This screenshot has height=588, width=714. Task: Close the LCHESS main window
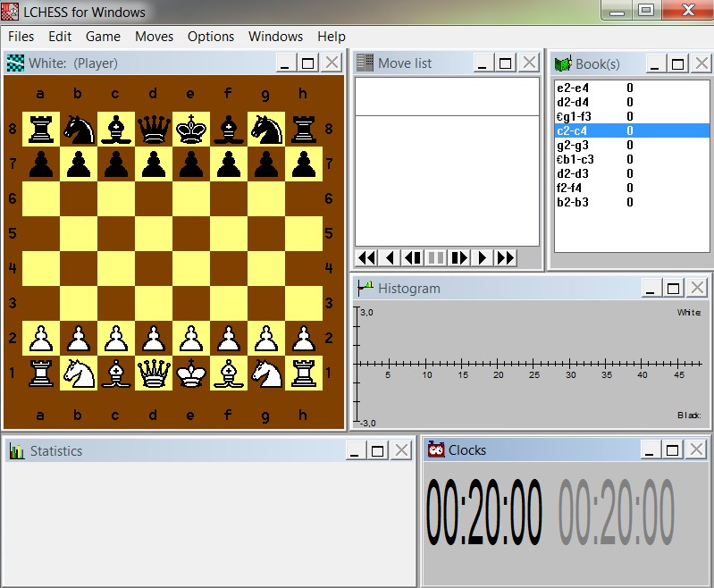pyautogui.click(x=687, y=10)
